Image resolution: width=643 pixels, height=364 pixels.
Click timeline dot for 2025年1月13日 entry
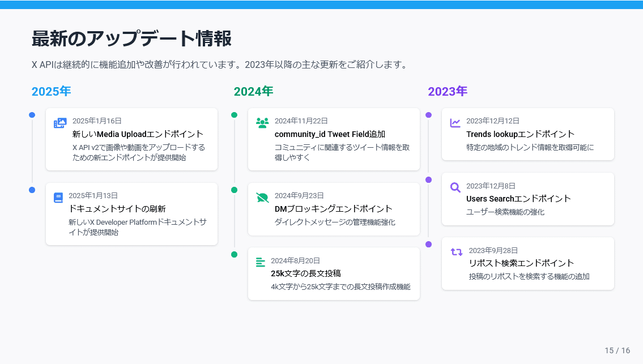coord(32,190)
